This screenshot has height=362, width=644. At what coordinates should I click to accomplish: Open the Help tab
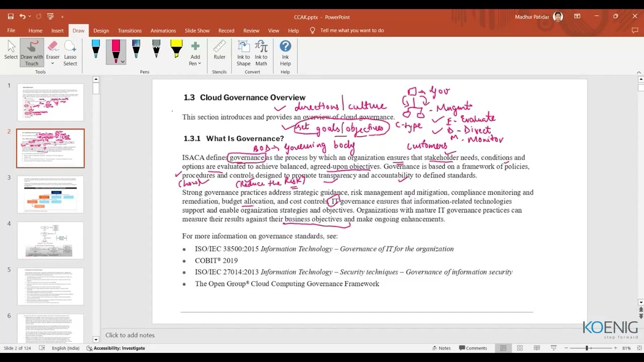tap(293, 31)
